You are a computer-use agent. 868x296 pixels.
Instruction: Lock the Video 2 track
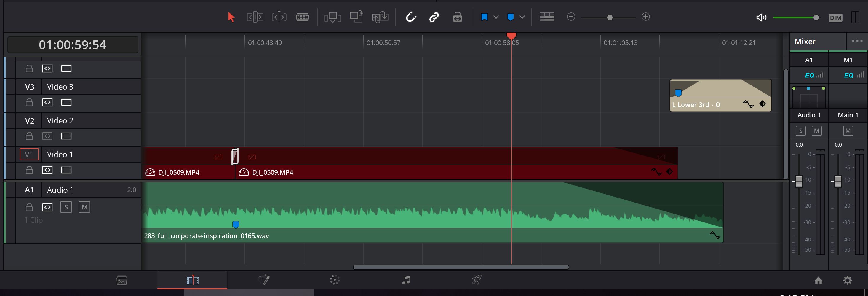pyautogui.click(x=29, y=136)
